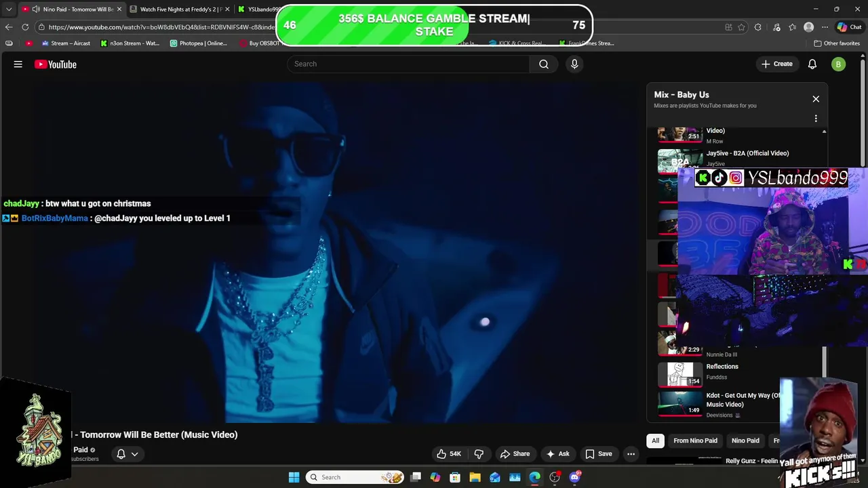Image resolution: width=868 pixels, height=488 pixels.
Task: Open OBS Studio from the taskbar
Action: [555, 477]
